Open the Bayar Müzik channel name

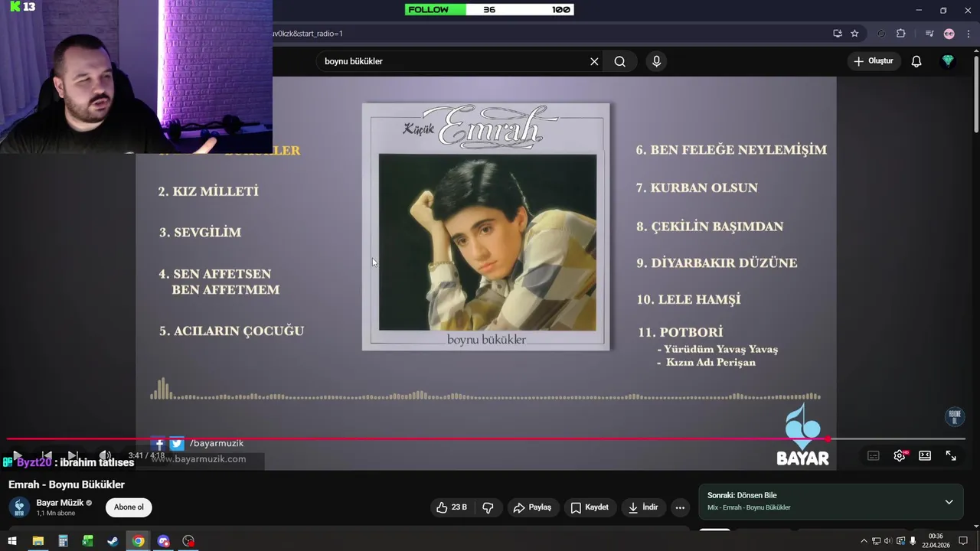click(x=60, y=503)
